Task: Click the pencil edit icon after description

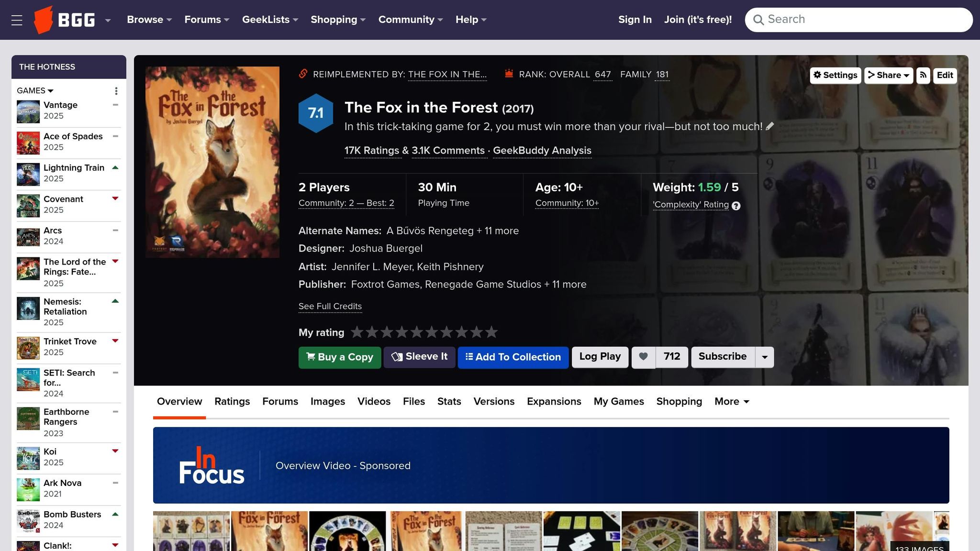Action: pos(769,126)
